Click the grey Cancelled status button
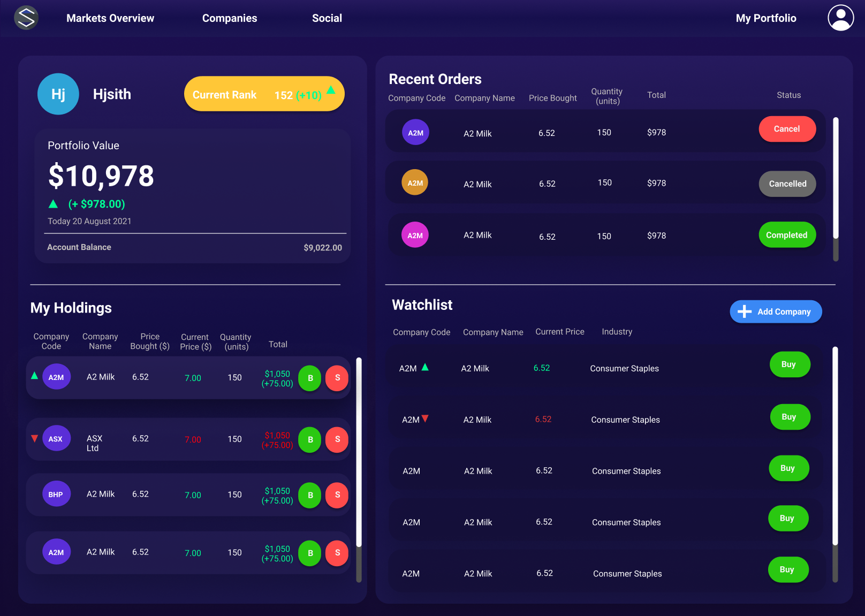Screen dimensions: 865x616 click(x=787, y=184)
